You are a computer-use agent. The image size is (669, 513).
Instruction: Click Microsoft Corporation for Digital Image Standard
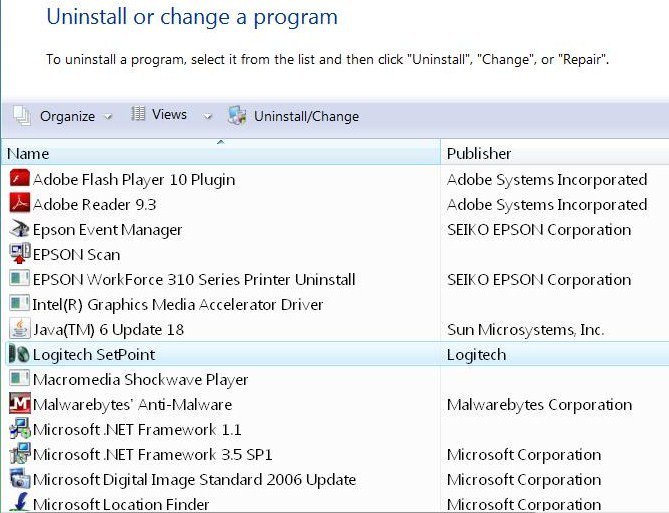524,480
